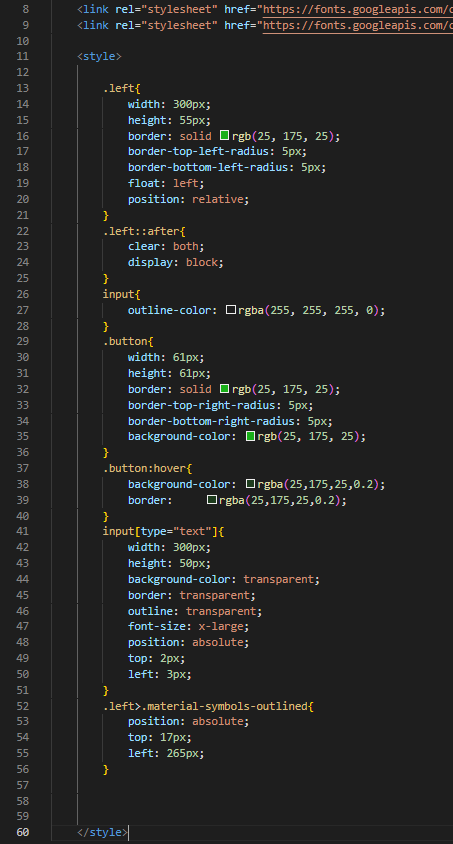Viewport: 453px width, 844px height.
Task: Open the green color swatch on line 16
Action: point(225,136)
